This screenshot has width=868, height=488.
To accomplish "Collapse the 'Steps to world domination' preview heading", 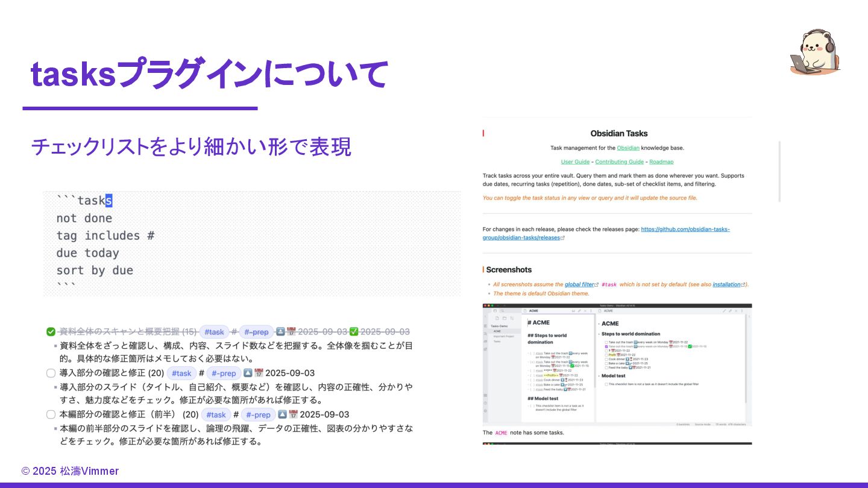I will pyautogui.click(x=599, y=334).
